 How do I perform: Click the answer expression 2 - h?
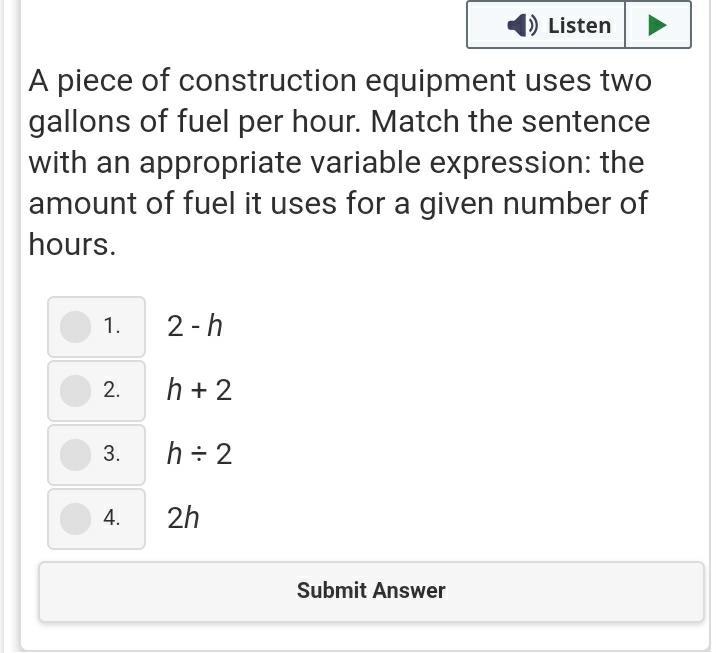195,326
